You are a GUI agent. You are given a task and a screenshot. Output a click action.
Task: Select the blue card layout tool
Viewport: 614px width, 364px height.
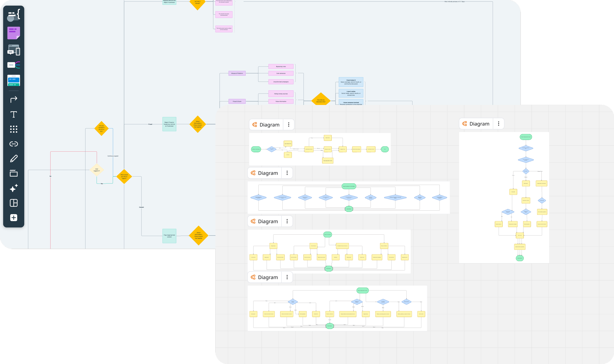point(14,80)
